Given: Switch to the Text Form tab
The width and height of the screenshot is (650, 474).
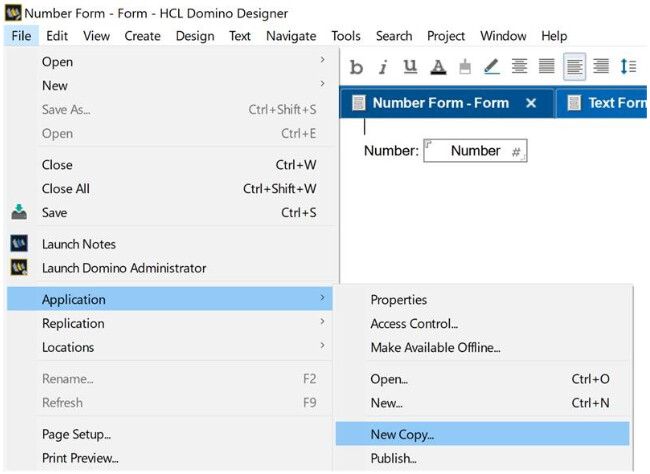Looking at the screenshot, I should (601, 103).
